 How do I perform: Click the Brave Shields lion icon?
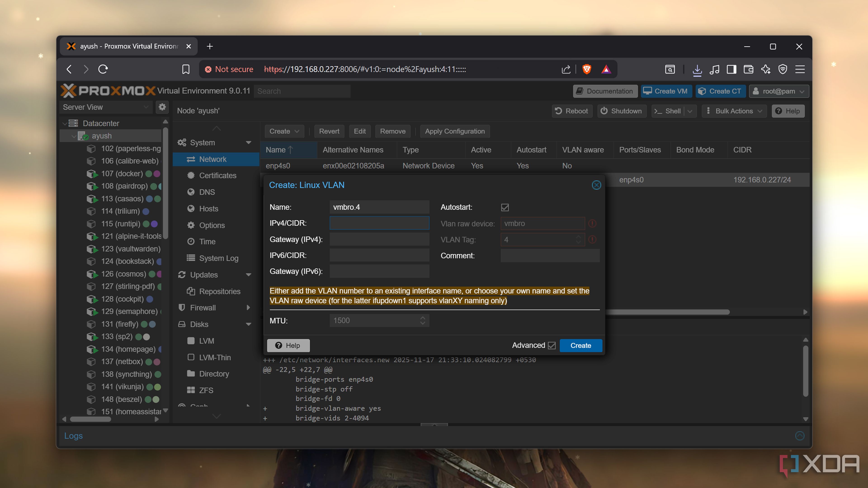tap(587, 69)
